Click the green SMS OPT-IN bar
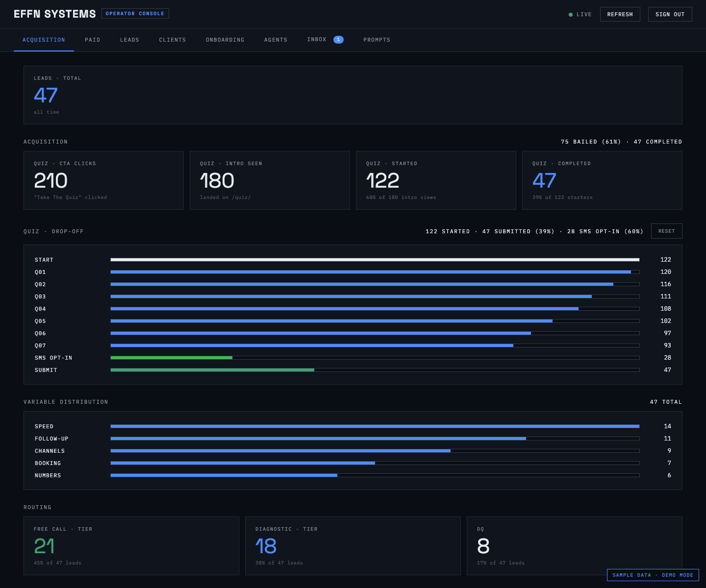 (x=172, y=358)
